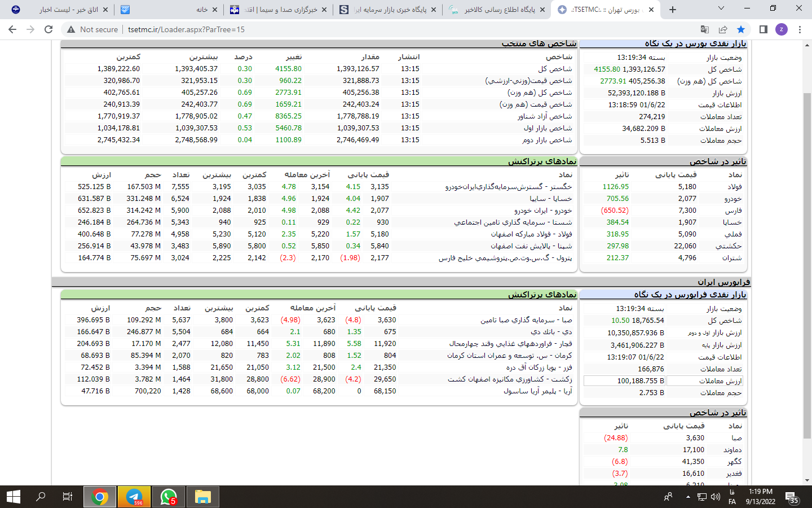
Task: Open symbol شپنا - پالایش نفت اصفهان
Action: (531, 246)
